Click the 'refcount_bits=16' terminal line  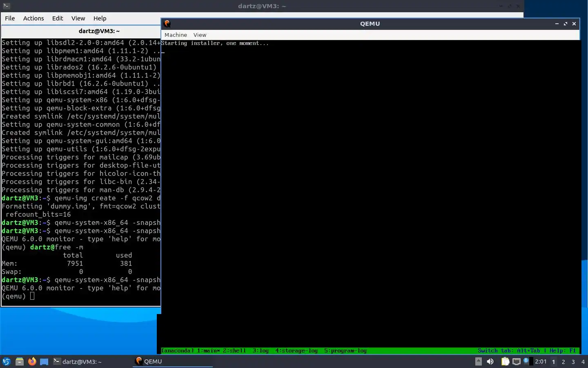[x=38, y=214]
